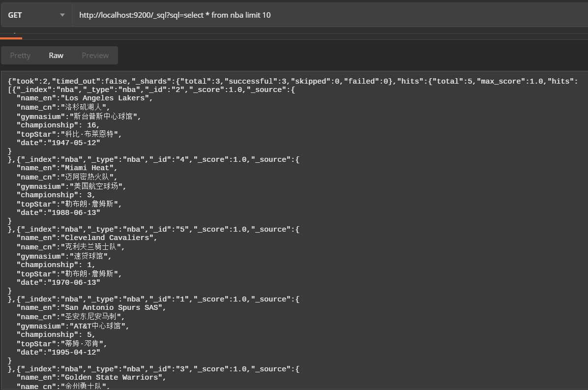This screenshot has height=390, width=588.
Task: Click the championship 16 line
Action: click(x=58, y=125)
